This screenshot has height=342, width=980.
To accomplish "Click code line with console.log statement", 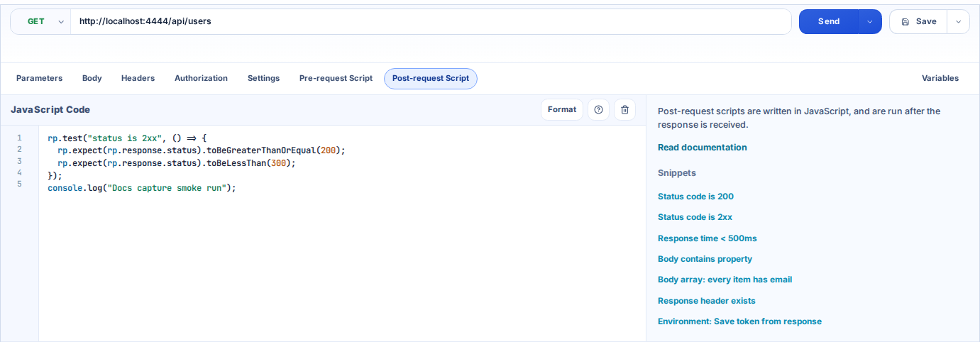I will (x=141, y=188).
